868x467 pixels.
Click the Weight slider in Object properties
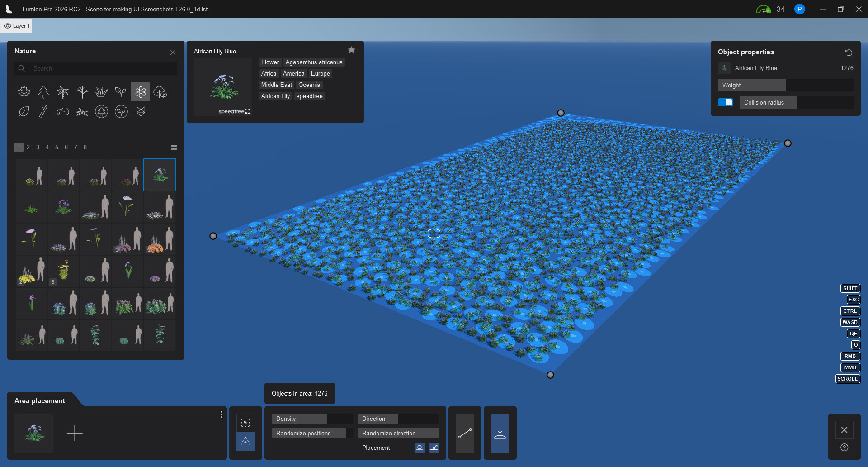[785, 85]
